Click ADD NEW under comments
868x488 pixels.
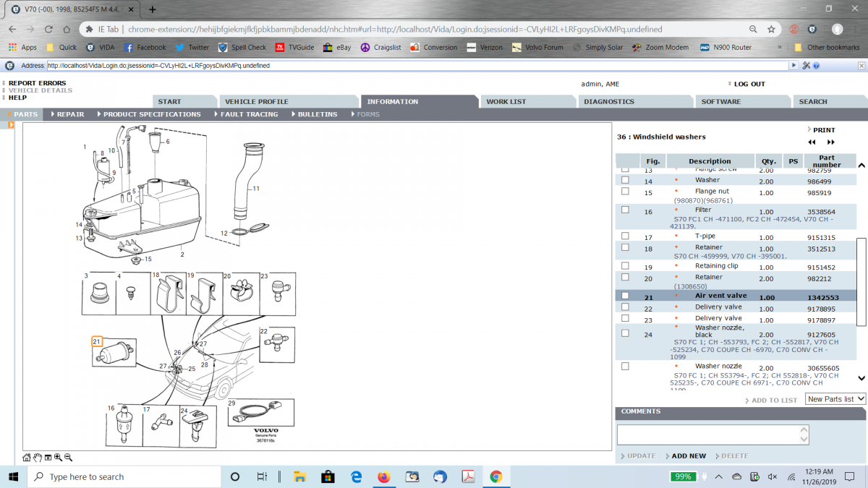click(x=688, y=456)
